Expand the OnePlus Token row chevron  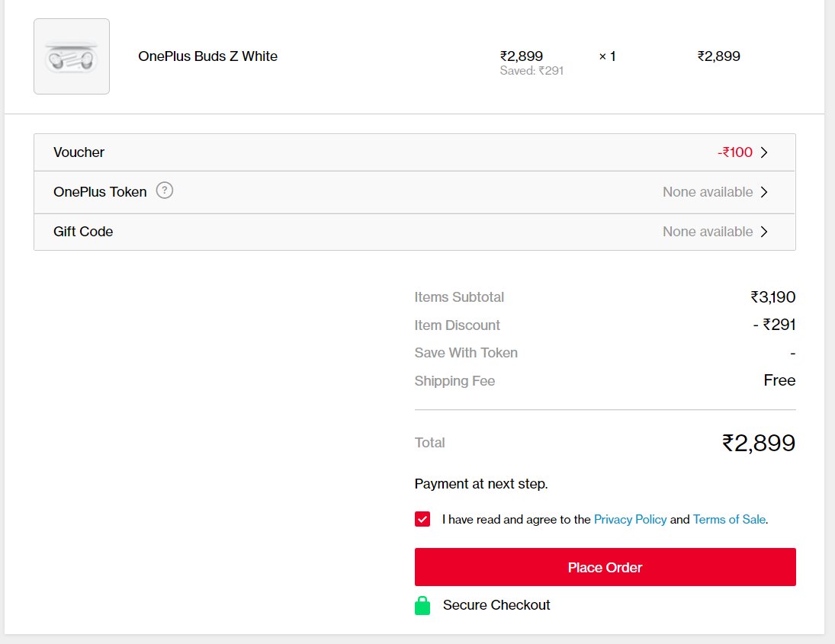pyautogui.click(x=764, y=192)
